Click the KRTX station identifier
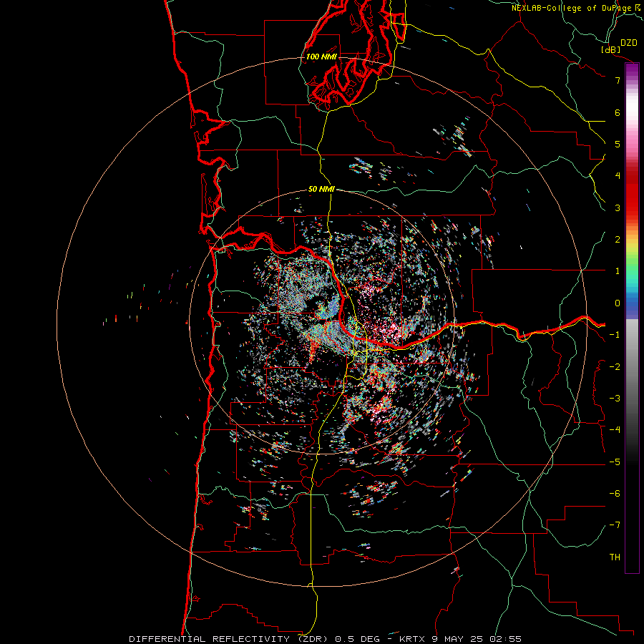644x644 pixels. coord(413,639)
